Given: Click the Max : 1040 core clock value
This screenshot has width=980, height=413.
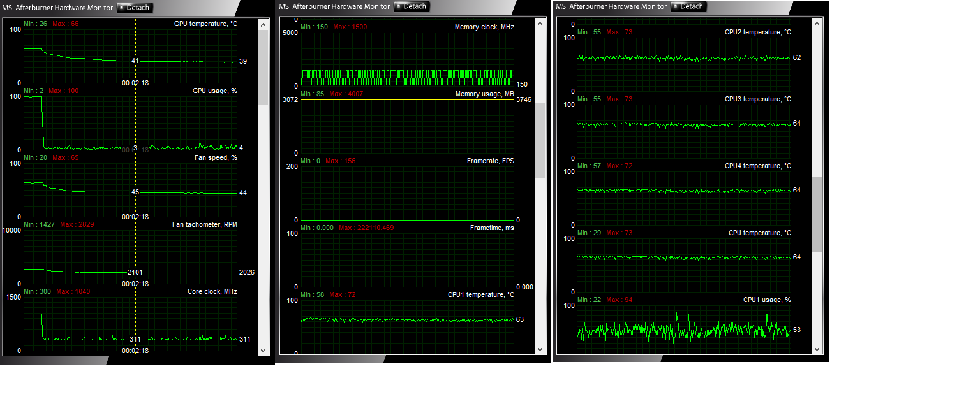Looking at the screenshot, I should [73, 291].
